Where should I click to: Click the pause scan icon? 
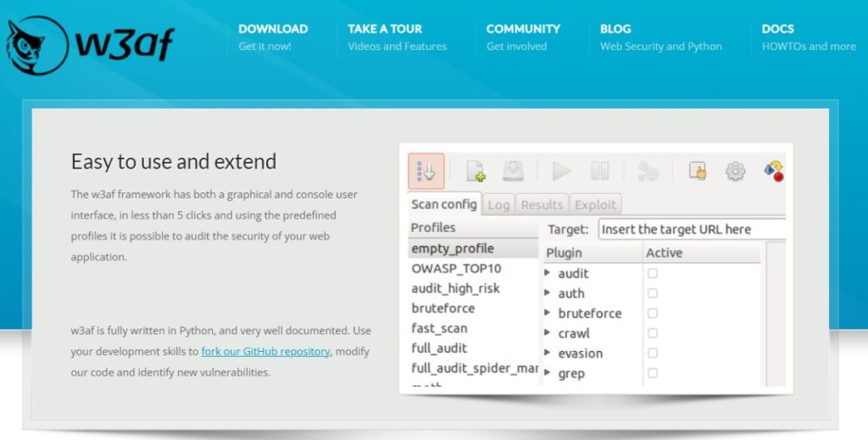600,171
